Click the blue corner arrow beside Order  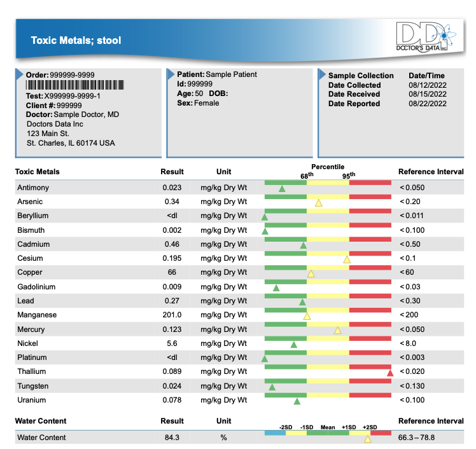pyautogui.click(x=20, y=74)
